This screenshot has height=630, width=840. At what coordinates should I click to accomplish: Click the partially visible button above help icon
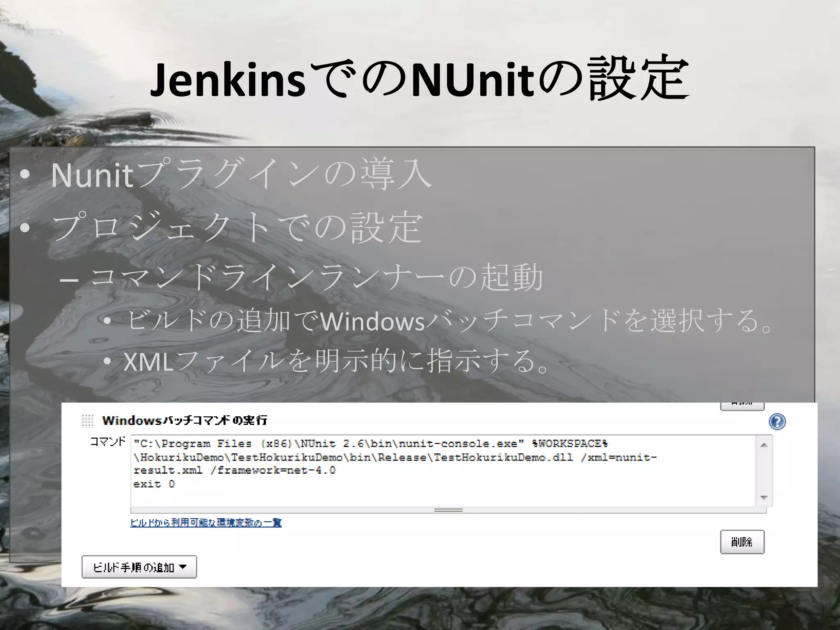(x=742, y=406)
